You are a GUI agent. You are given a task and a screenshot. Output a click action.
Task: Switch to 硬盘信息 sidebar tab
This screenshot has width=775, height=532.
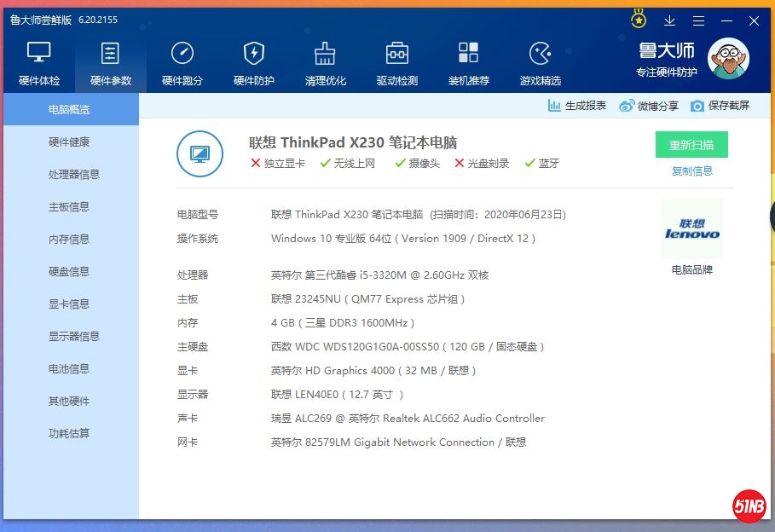click(x=69, y=272)
